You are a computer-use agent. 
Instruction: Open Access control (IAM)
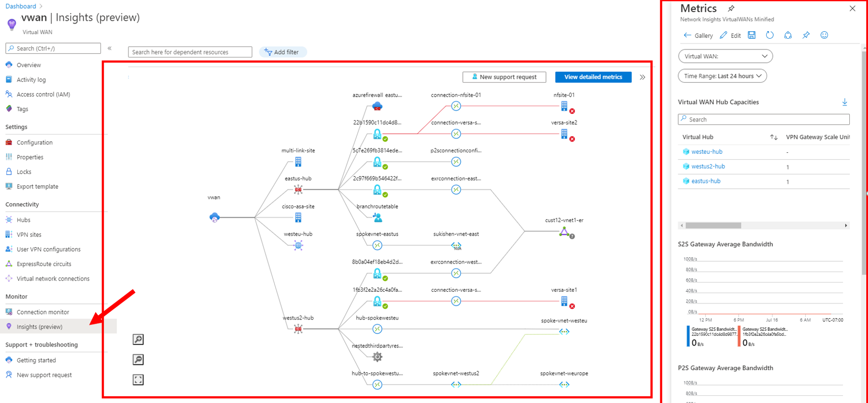(x=43, y=94)
